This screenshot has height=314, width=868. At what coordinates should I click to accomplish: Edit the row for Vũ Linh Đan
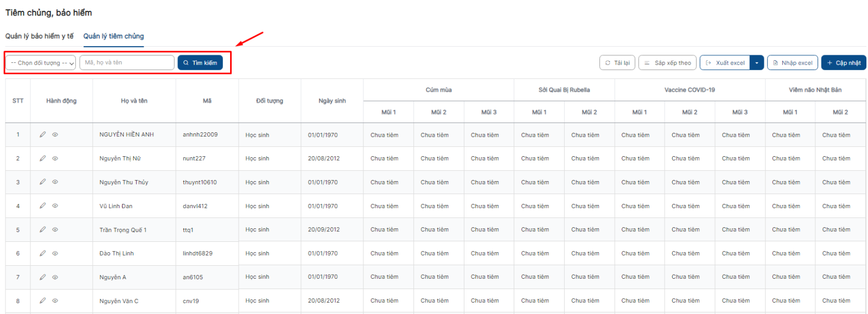(x=42, y=206)
